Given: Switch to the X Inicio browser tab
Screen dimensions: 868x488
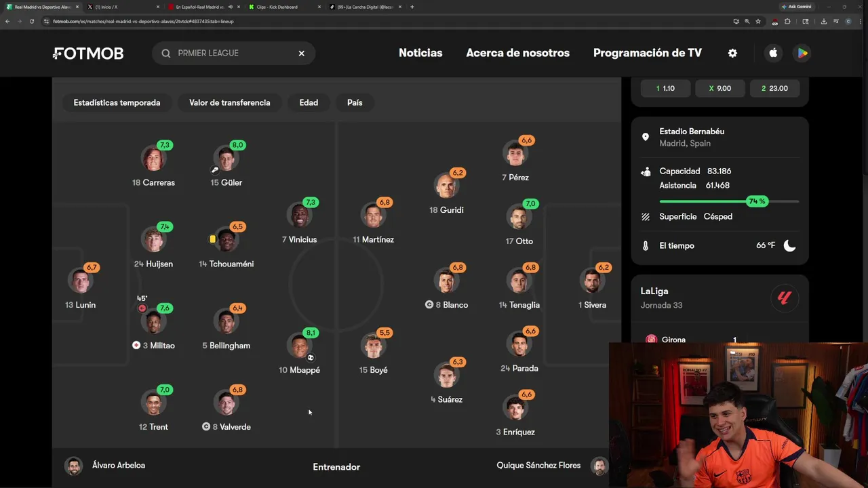Looking at the screenshot, I should 122,7.
